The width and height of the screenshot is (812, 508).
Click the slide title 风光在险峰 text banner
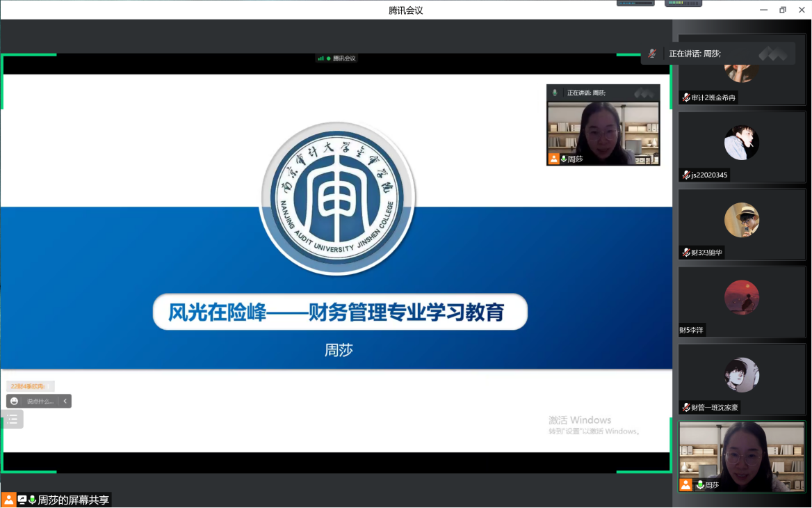pyautogui.click(x=340, y=312)
